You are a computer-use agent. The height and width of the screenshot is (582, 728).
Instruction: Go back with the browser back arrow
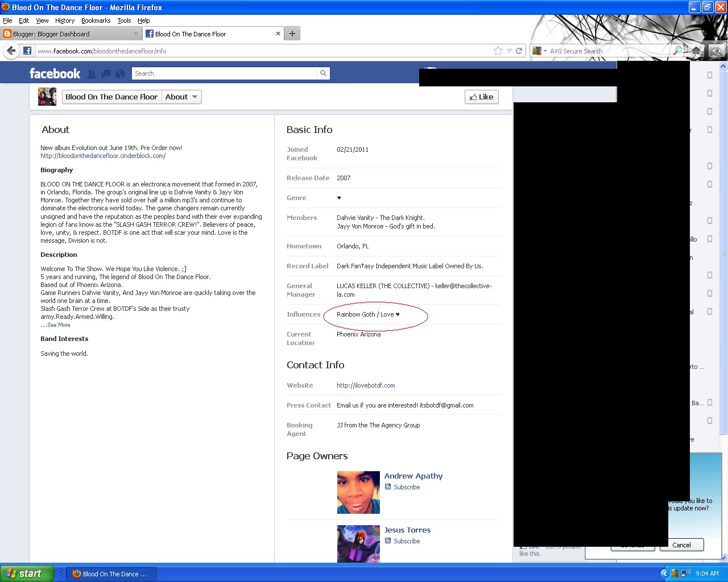click(x=11, y=51)
